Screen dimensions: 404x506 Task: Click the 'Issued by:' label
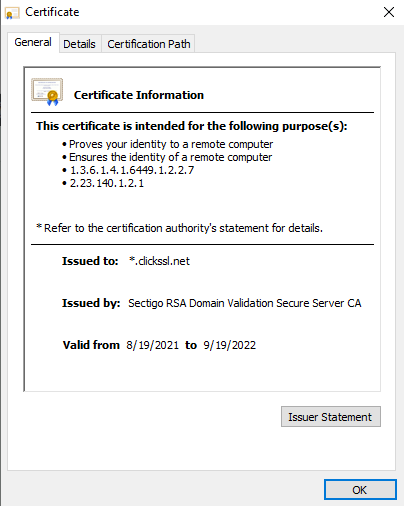coord(91,303)
